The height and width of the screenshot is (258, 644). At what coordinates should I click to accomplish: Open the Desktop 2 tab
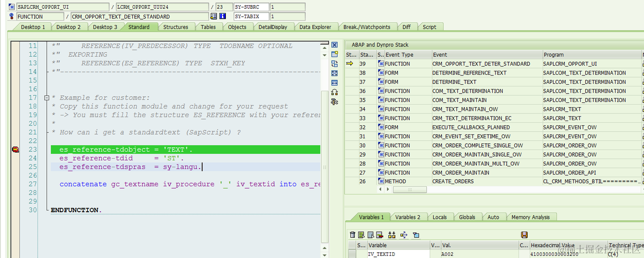pyautogui.click(x=68, y=27)
